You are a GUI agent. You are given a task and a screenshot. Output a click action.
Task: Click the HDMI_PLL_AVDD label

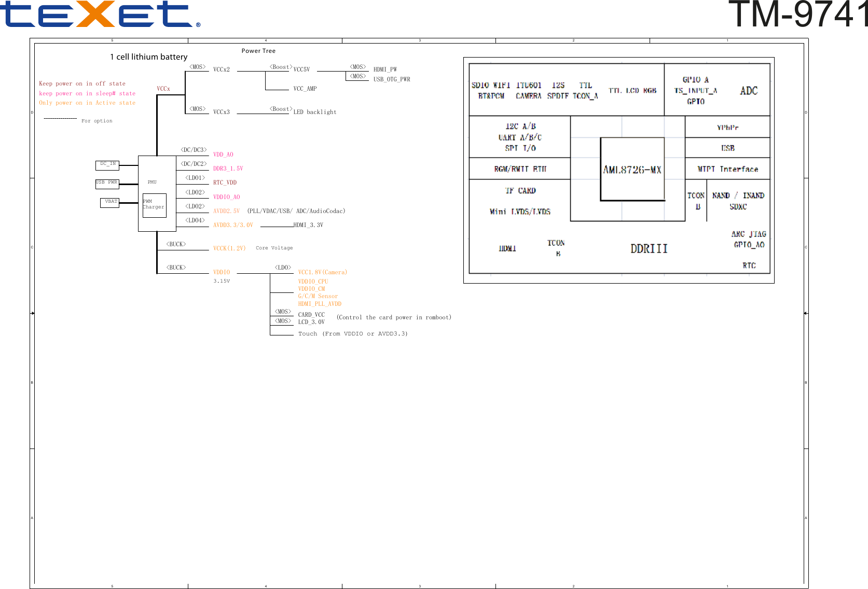(x=320, y=304)
